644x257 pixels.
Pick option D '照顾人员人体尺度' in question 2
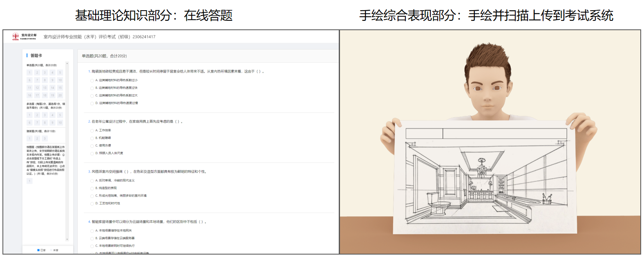pyautogui.click(x=92, y=153)
